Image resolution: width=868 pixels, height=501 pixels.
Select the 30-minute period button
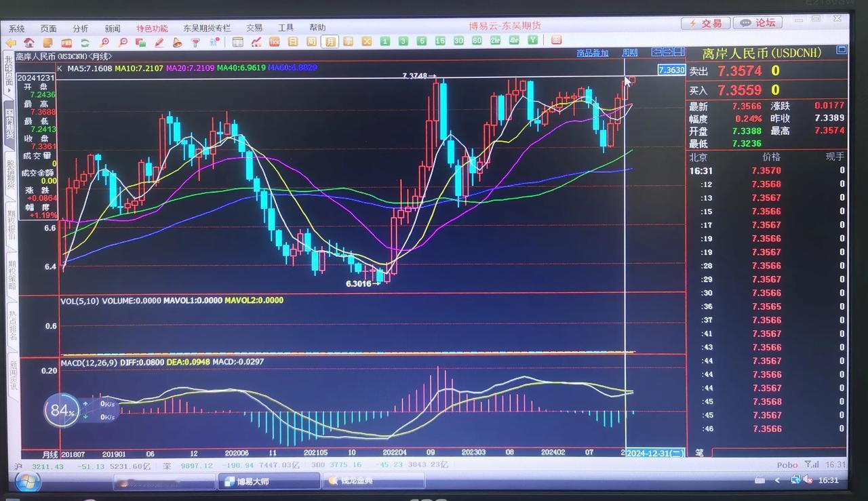pos(458,41)
